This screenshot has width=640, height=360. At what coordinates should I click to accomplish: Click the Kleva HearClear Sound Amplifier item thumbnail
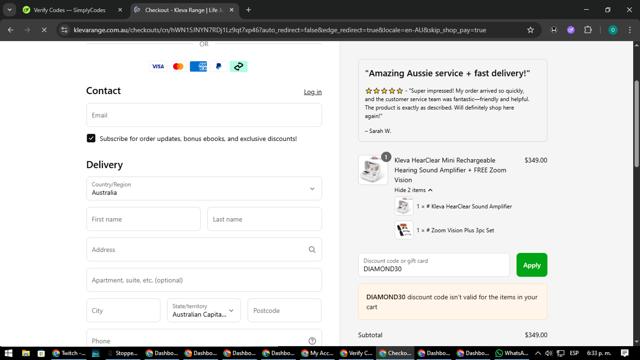[x=403, y=207]
